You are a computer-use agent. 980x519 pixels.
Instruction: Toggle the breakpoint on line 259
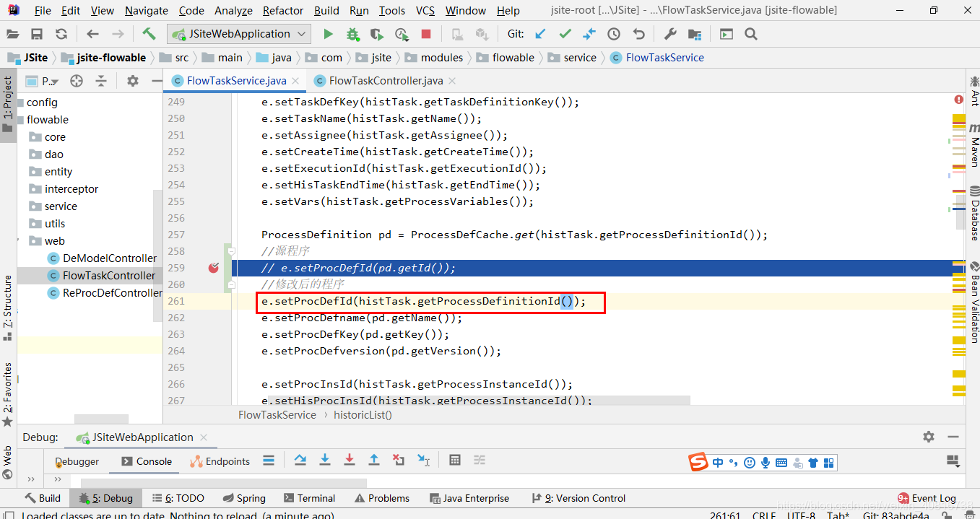(213, 268)
